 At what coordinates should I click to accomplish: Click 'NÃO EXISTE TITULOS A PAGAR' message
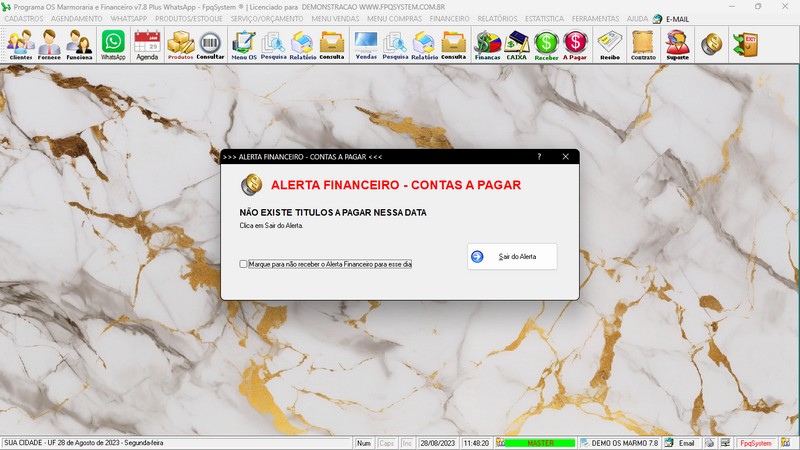pyautogui.click(x=333, y=212)
